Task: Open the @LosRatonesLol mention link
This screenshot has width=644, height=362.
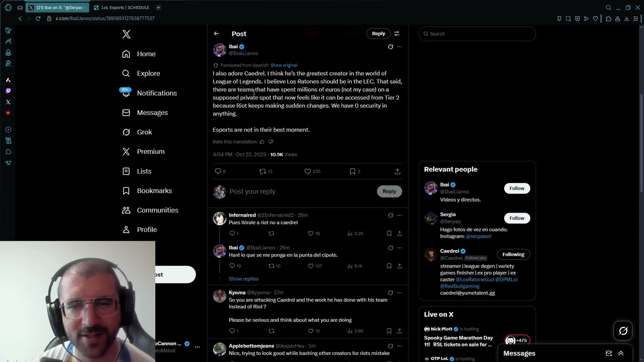Action: (x=474, y=280)
